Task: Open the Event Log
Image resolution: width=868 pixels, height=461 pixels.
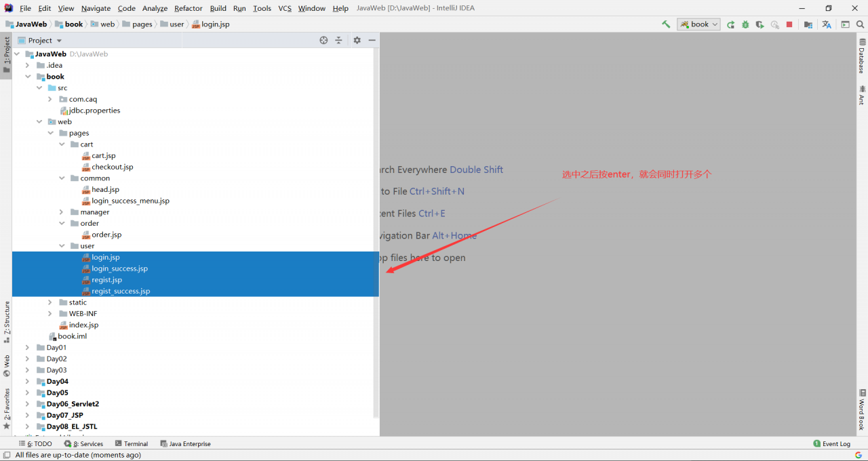Action: (831, 443)
